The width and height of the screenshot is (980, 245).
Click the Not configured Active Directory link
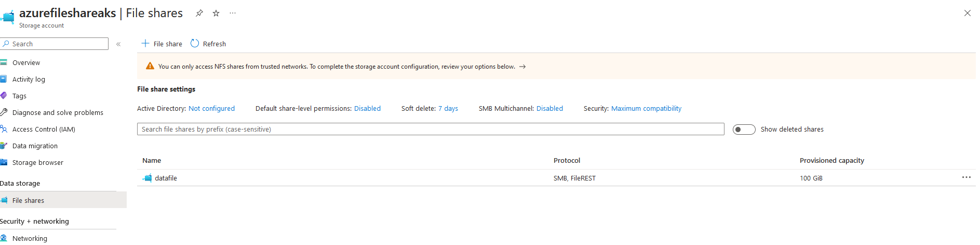211,109
